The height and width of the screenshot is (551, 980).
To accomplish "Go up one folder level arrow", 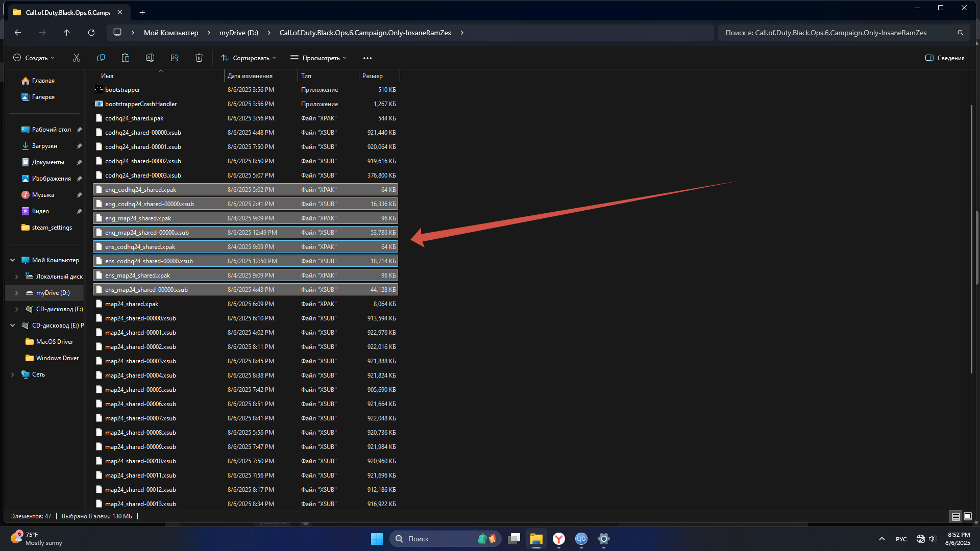I will pyautogui.click(x=67, y=33).
